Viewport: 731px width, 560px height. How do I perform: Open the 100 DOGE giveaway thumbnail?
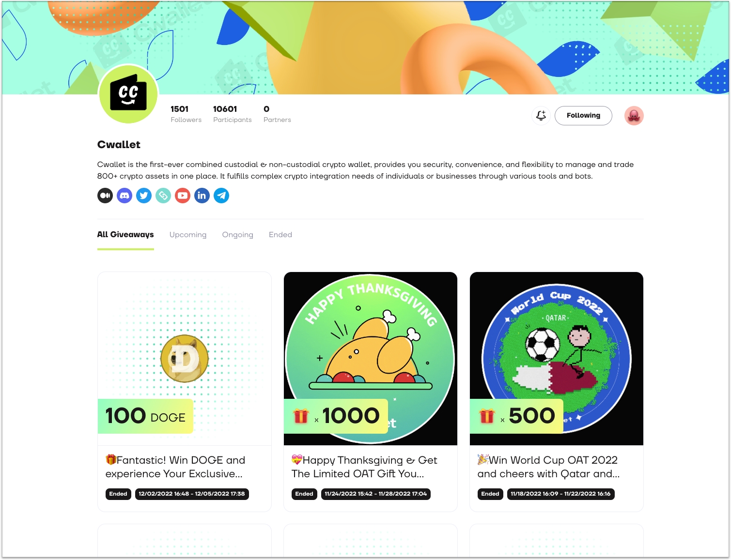point(185,359)
